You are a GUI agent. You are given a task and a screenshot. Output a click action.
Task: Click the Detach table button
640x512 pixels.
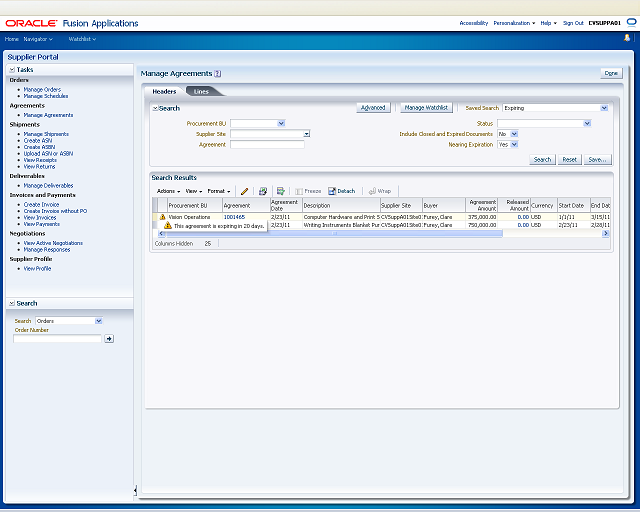pos(342,191)
